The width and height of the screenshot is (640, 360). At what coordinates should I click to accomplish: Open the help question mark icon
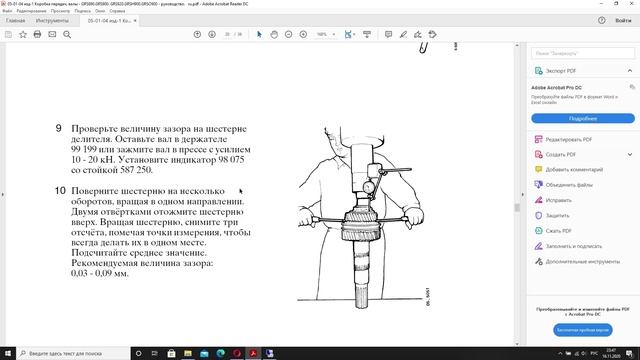coord(602,20)
